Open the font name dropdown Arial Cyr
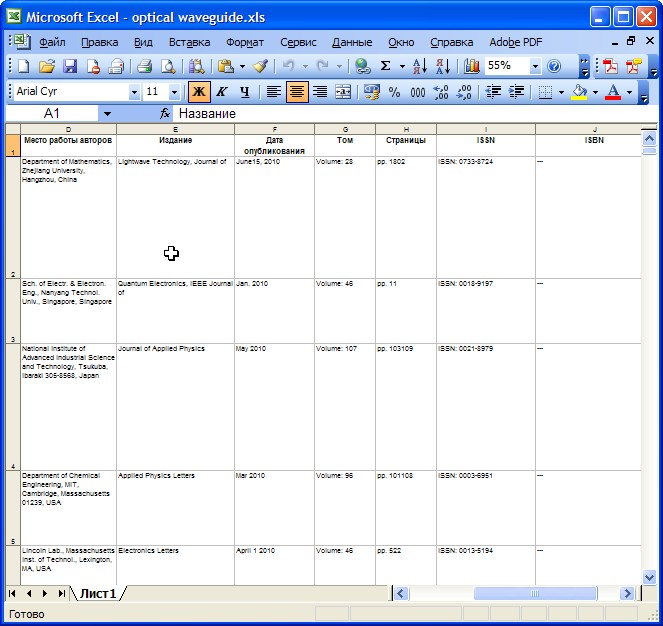The height and width of the screenshot is (626, 663). pos(134,92)
